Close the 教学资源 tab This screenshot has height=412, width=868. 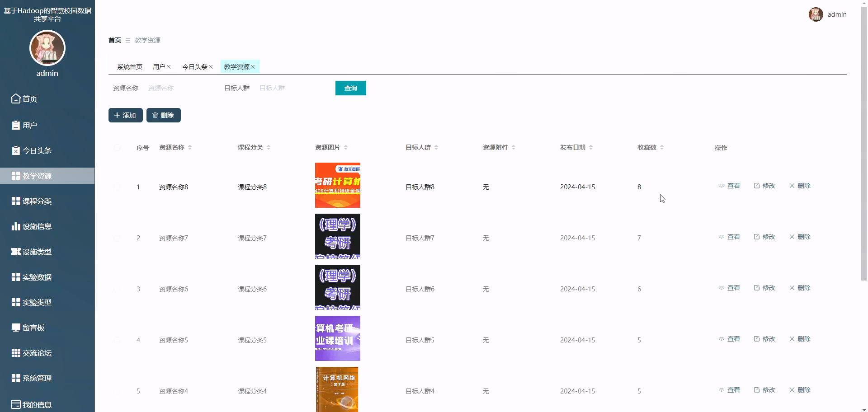253,67
